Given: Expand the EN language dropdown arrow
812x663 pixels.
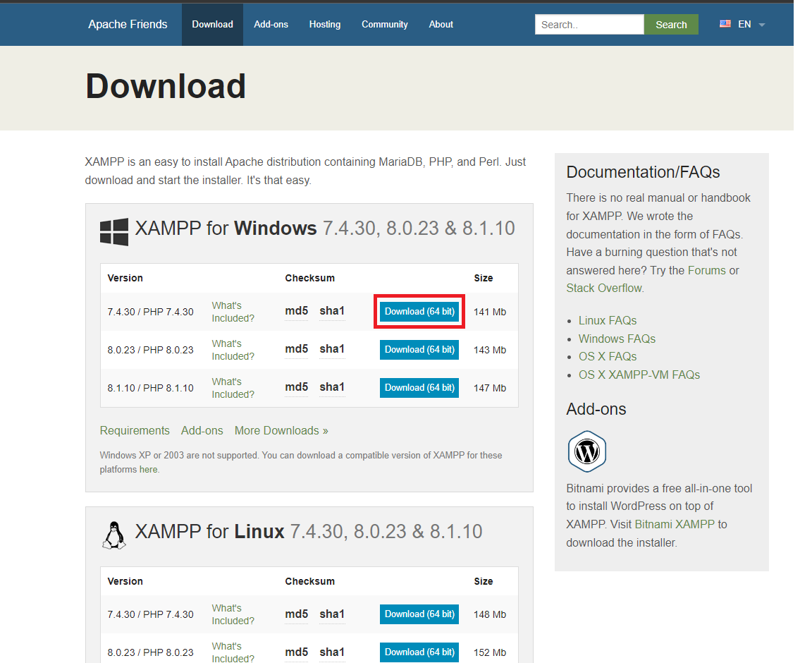Looking at the screenshot, I should tap(762, 25).
